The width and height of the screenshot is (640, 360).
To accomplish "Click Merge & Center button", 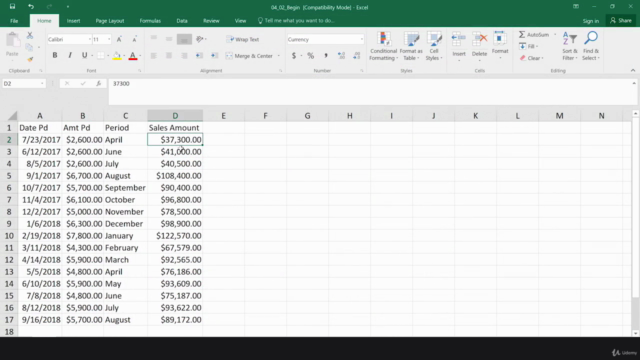I will click(x=249, y=56).
